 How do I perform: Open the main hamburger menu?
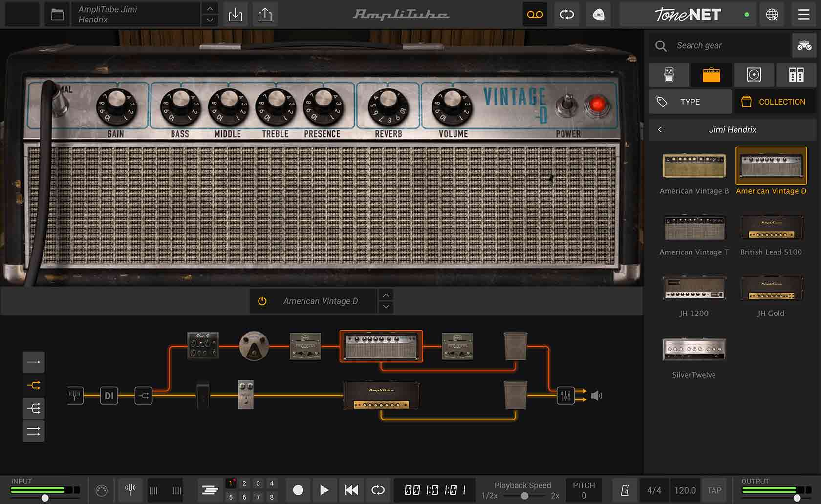point(803,15)
